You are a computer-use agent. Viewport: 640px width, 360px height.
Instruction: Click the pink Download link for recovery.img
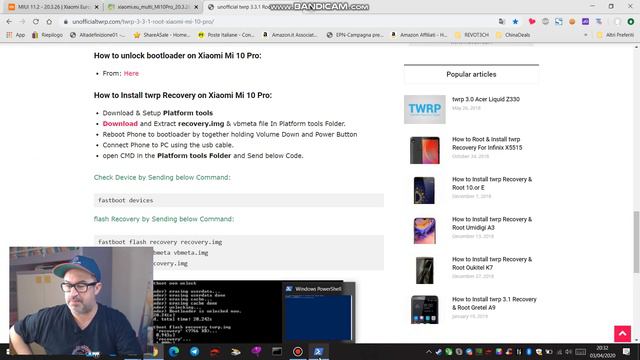coord(120,124)
